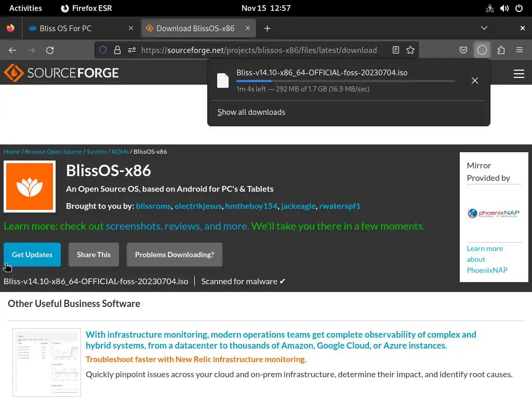Viewport: 532px width, 399px height.
Task: Click the SourceForge logo
Action: pyautogui.click(x=61, y=73)
